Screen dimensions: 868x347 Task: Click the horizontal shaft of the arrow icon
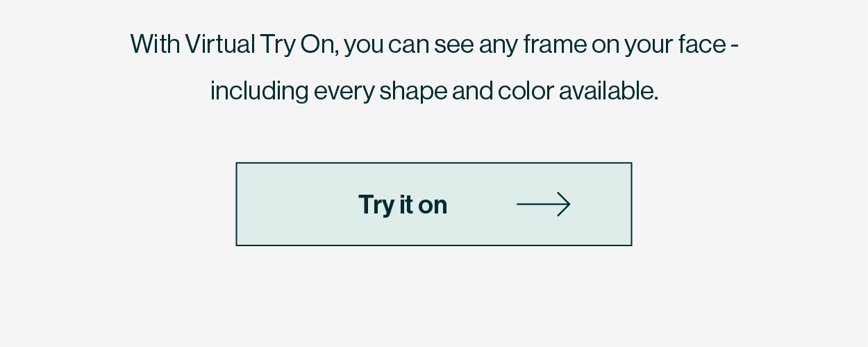coord(538,204)
